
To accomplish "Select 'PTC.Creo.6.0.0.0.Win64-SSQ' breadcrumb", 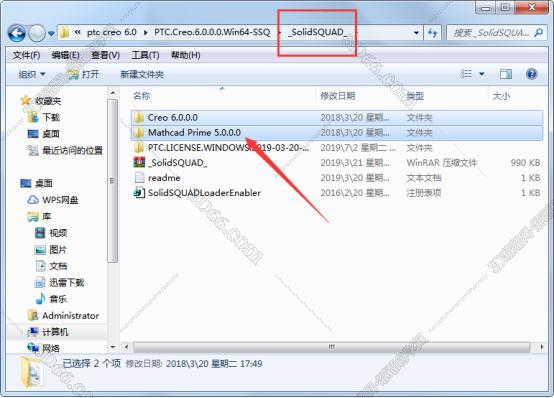I will [x=212, y=32].
